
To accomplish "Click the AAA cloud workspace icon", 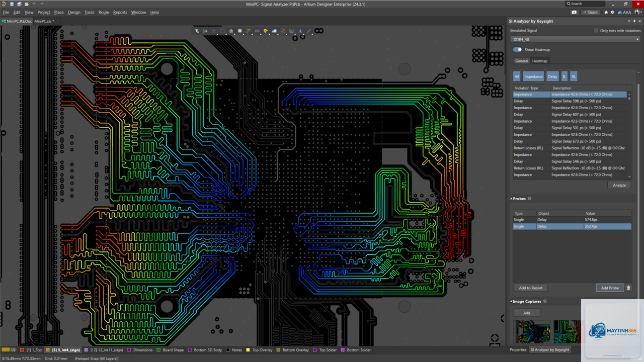I will pyautogui.click(x=624, y=12).
